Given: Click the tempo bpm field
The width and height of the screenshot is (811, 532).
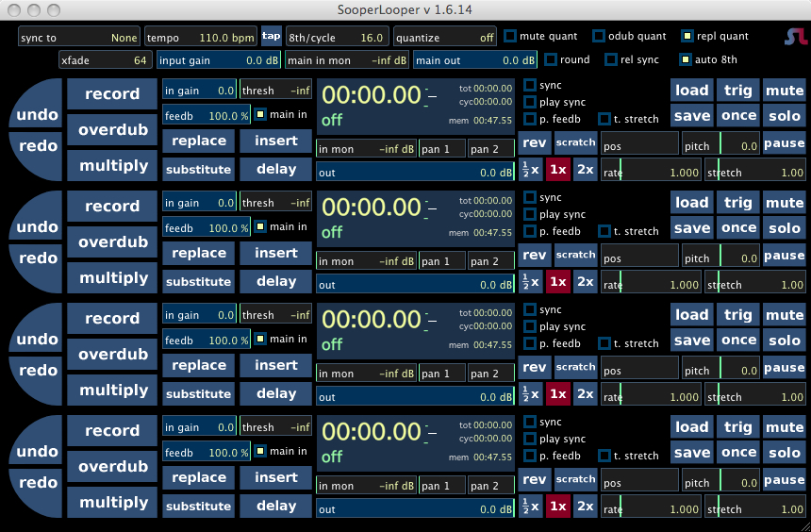Looking at the screenshot, I should pyautogui.click(x=201, y=38).
